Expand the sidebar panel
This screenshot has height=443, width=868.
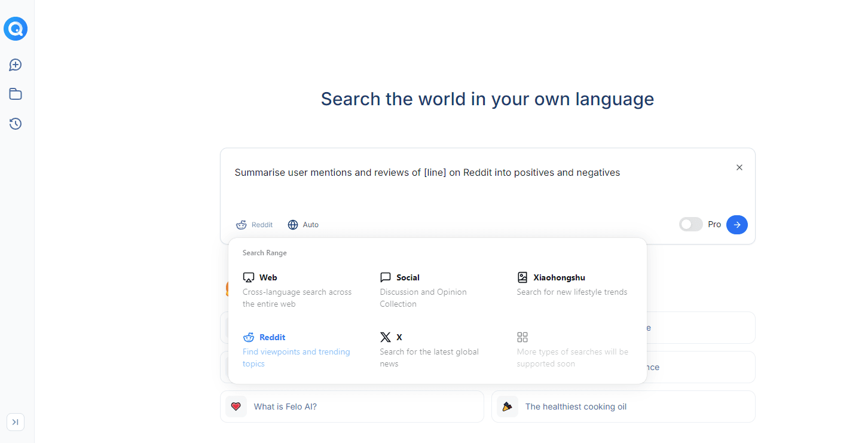[16, 422]
